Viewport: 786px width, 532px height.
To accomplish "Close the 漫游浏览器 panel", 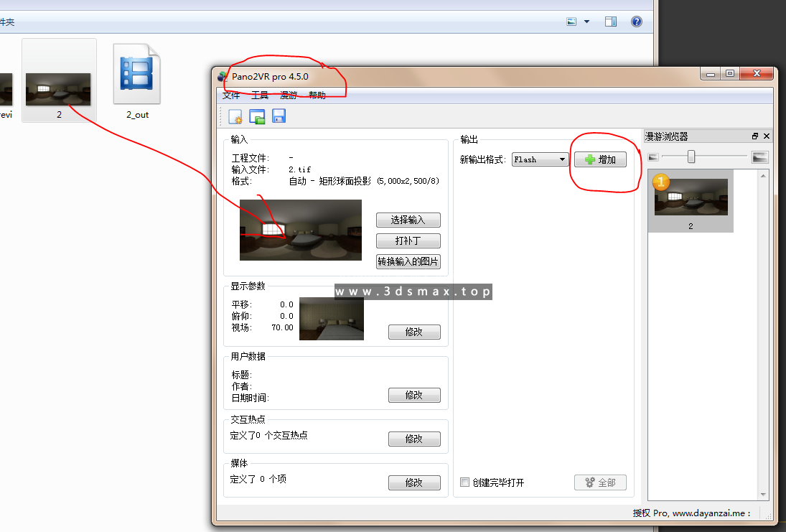I will [x=767, y=136].
